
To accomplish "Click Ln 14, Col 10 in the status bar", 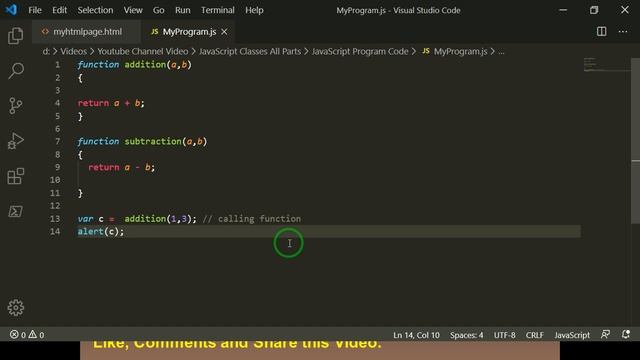I will (416, 335).
